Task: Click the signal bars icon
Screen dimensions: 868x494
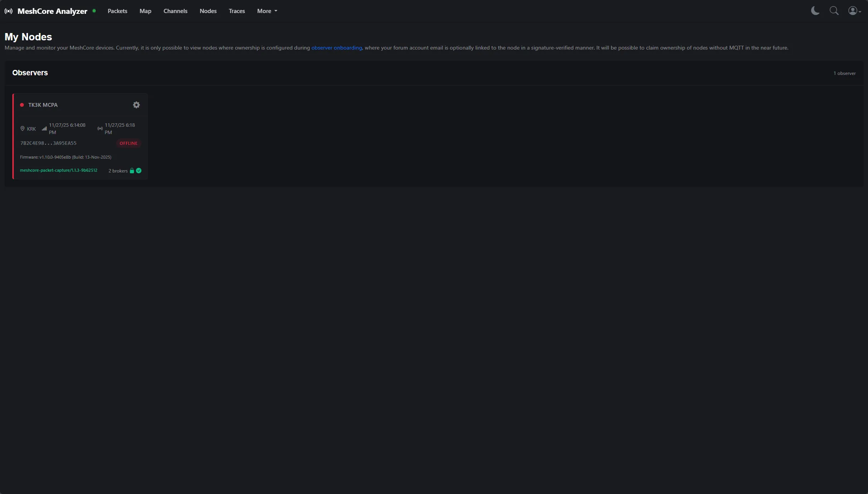Action: pyautogui.click(x=44, y=129)
